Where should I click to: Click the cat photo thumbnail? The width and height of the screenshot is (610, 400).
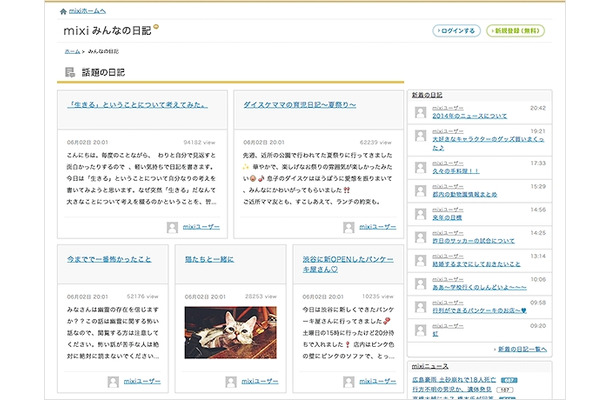tap(231, 332)
